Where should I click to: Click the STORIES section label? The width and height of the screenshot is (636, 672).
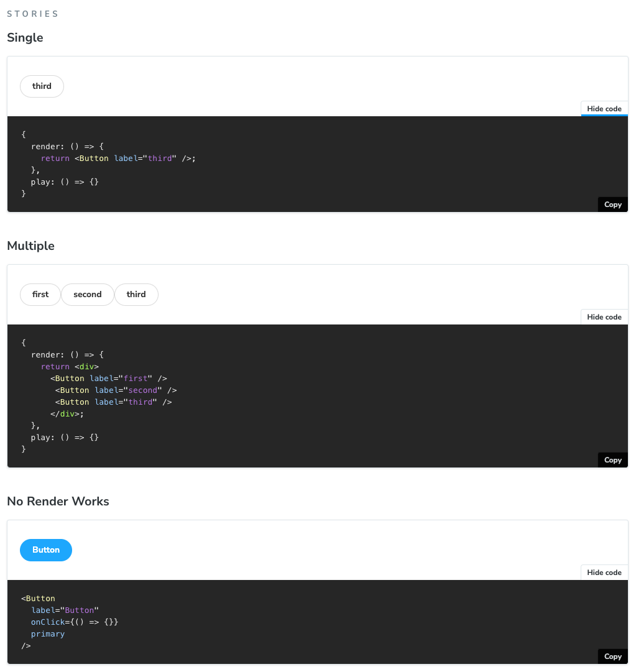(33, 13)
